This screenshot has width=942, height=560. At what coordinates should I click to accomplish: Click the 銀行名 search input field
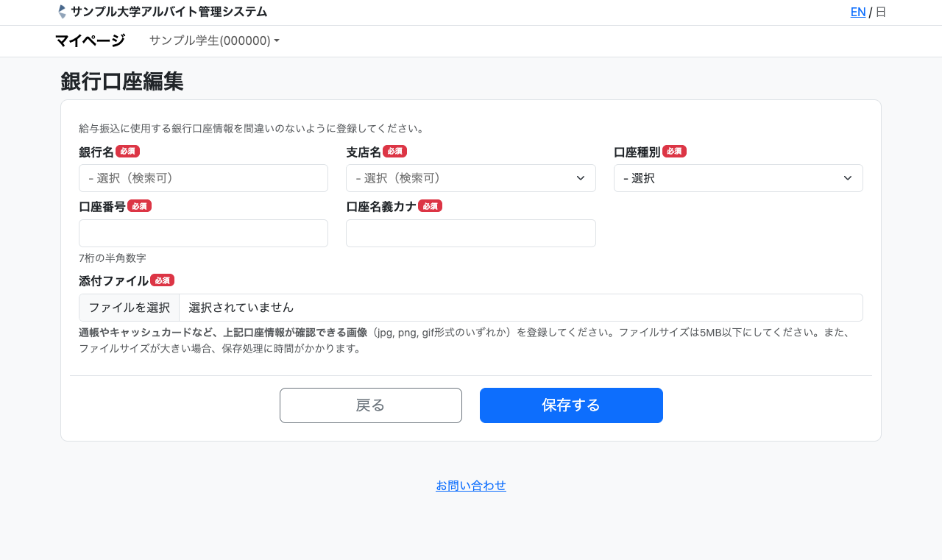click(203, 178)
